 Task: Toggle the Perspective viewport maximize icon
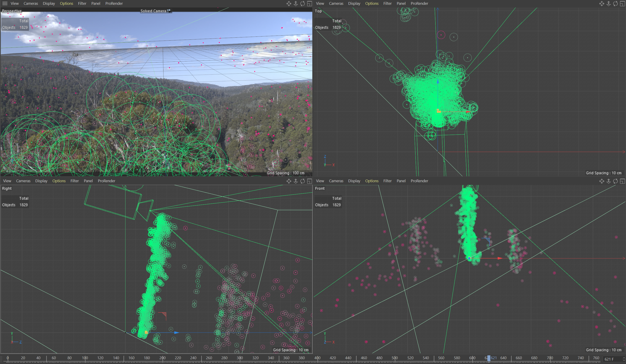click(309, 3)
